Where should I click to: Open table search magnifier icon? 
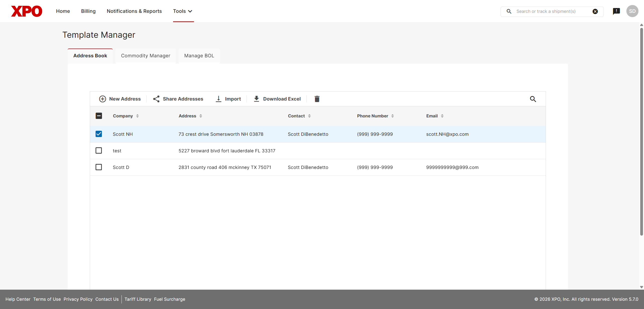[x=533, y=99]
